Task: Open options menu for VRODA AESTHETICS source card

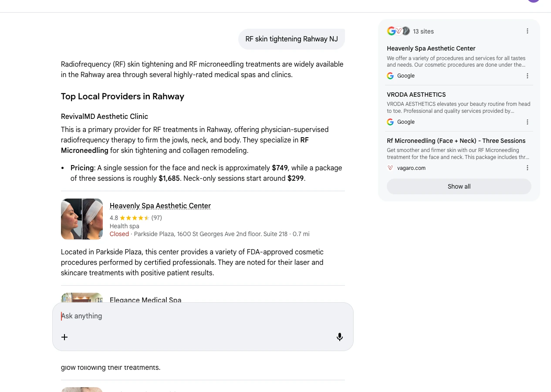Action: coord(527,122)
